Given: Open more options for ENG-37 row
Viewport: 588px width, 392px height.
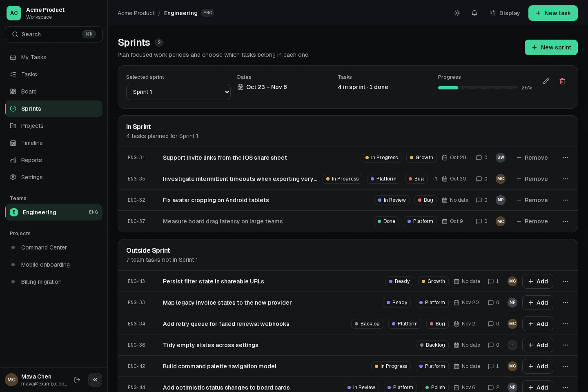Looking at the screenshot, I should 566,221.
